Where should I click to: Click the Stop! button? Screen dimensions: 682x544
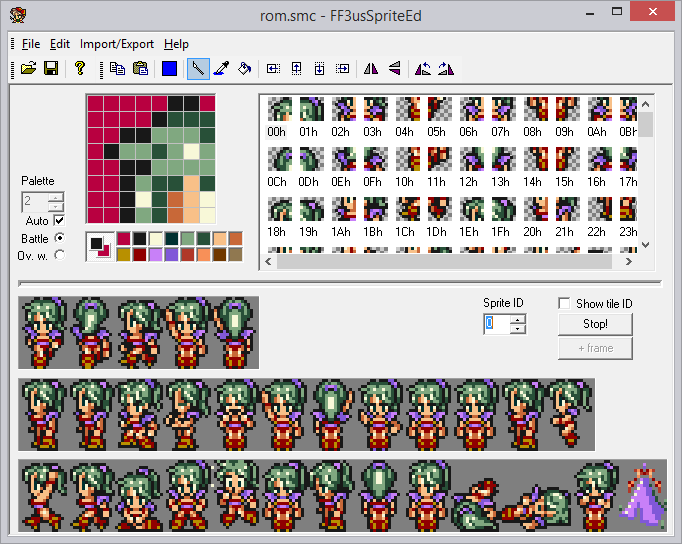point(595,324)
